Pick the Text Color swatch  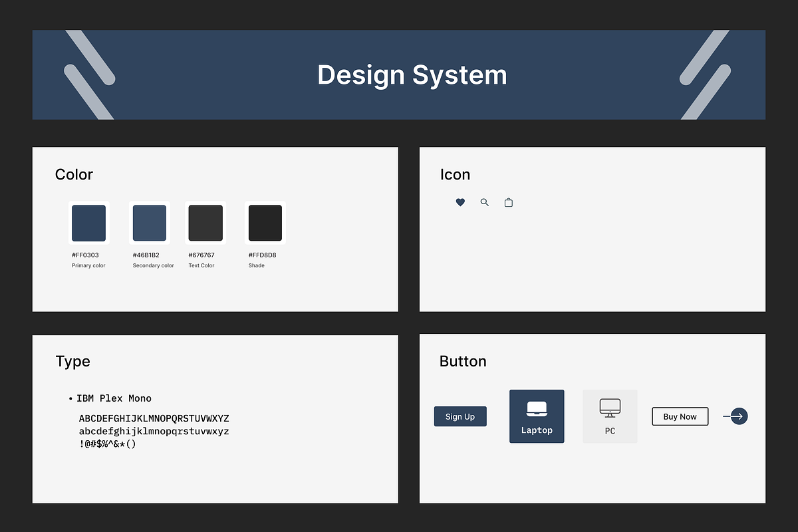pyautogui.click(x=205, y=223)
